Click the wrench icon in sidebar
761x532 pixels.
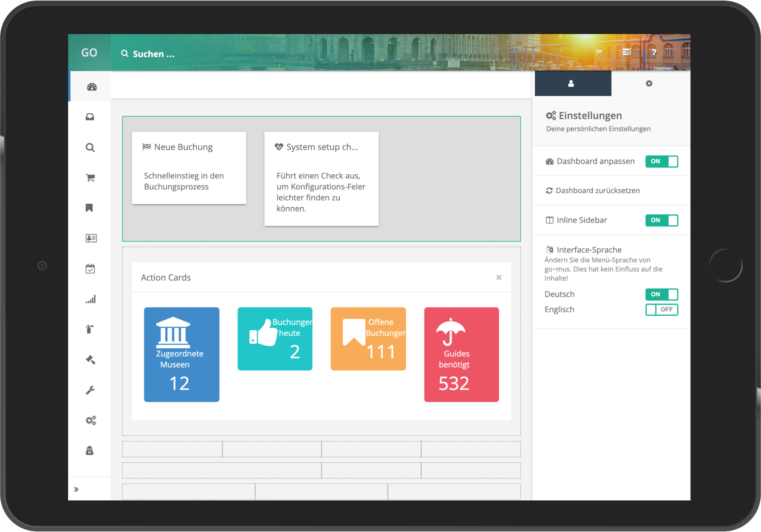(90, 390)
